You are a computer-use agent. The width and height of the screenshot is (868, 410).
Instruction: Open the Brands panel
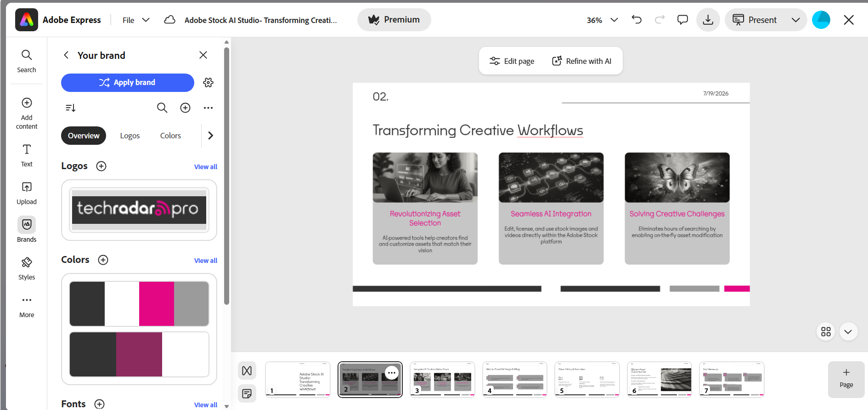(27, 230)
